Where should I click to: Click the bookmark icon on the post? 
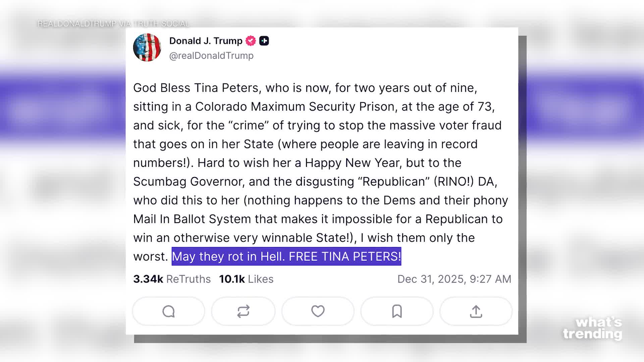396,311
